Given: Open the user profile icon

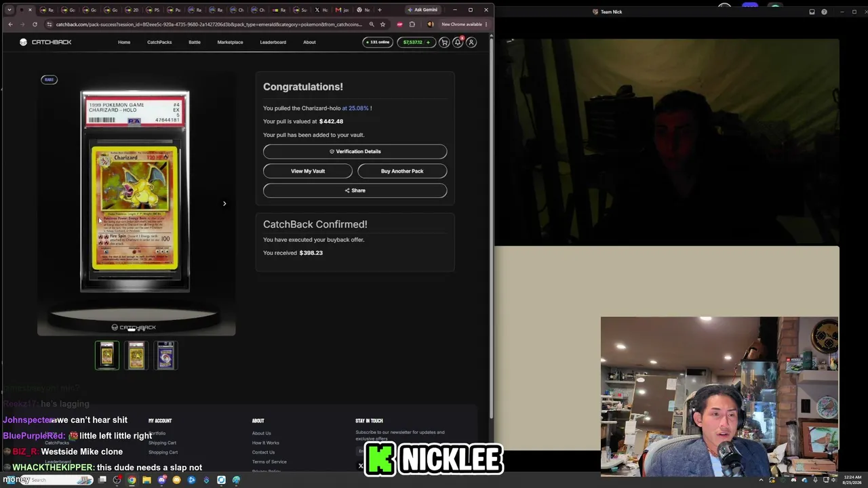Looking at the screenshot, I should [x=471, y=42].
